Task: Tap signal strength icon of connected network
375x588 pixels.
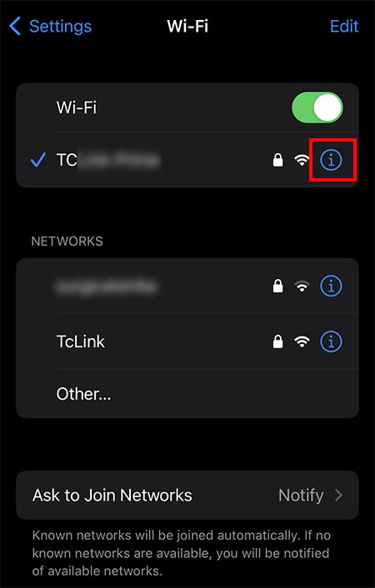Action: (x=302, y=161)
